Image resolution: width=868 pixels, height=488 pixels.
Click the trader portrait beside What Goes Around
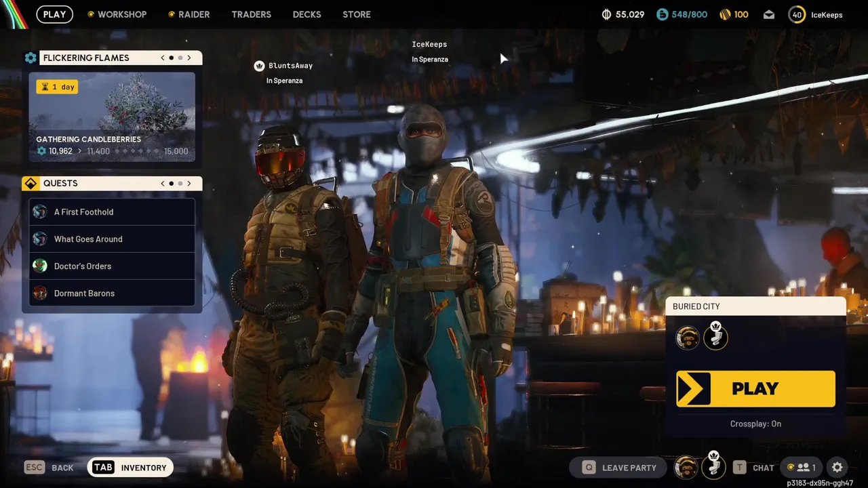click(x=40, y=239)
